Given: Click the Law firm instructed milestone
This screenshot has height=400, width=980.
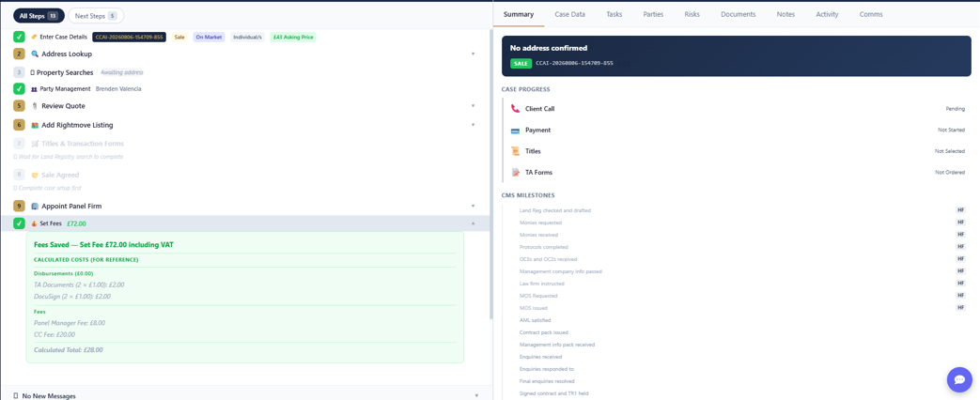Looking at the screenshot, I should click(542, 284).
